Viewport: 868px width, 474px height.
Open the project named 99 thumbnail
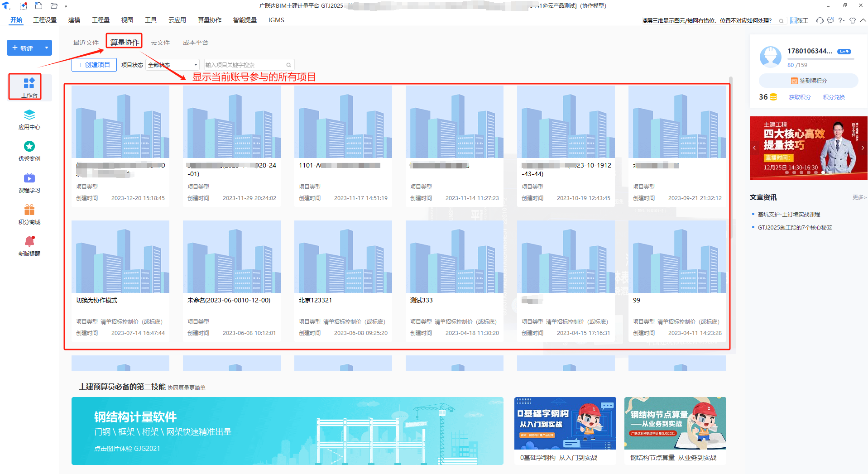click(677, 257)
